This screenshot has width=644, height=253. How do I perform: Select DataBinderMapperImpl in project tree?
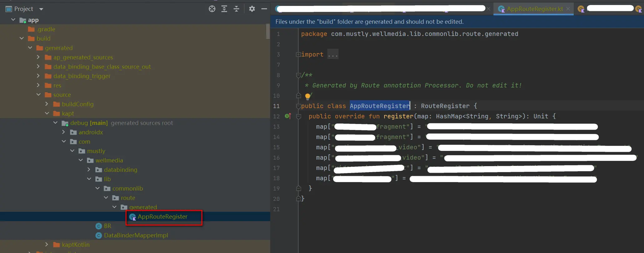pos(136,236)
